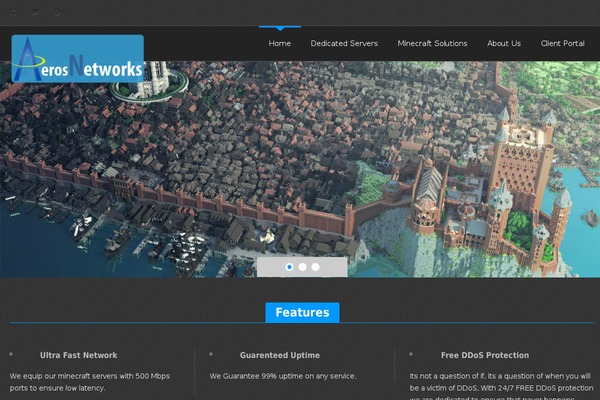600x400 pixels.
Task: Open the Dedicated Servers page
Action: point(344,44)
